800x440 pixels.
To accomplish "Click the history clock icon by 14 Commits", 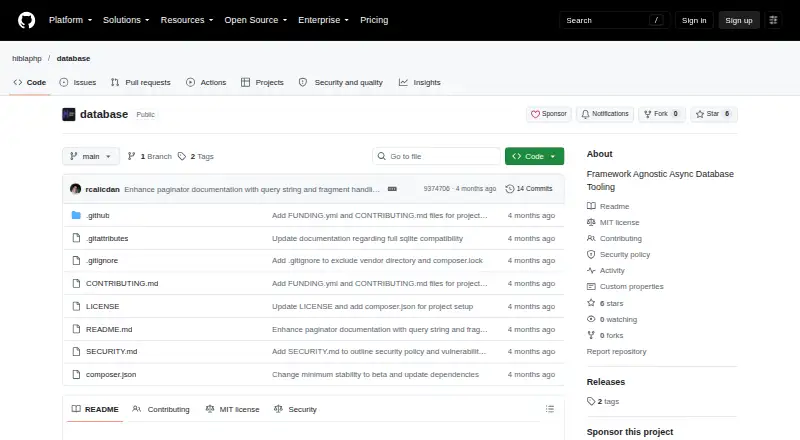I will tap(509, 189).
